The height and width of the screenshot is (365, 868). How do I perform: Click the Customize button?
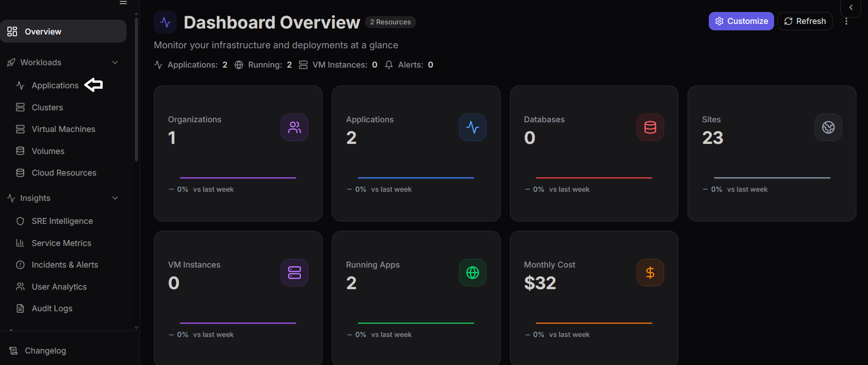(741, 21)
